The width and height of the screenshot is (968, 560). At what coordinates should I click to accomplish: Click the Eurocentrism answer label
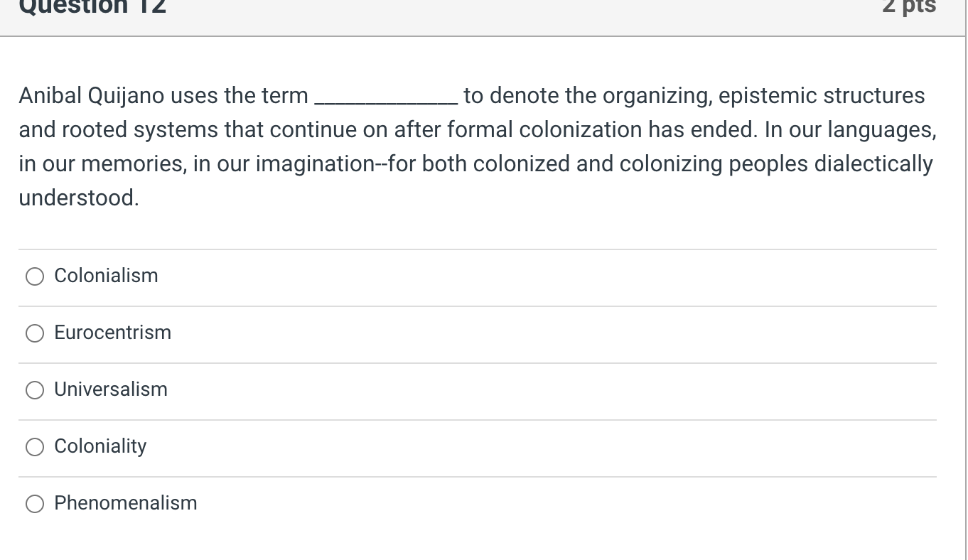tap(112, 333)
